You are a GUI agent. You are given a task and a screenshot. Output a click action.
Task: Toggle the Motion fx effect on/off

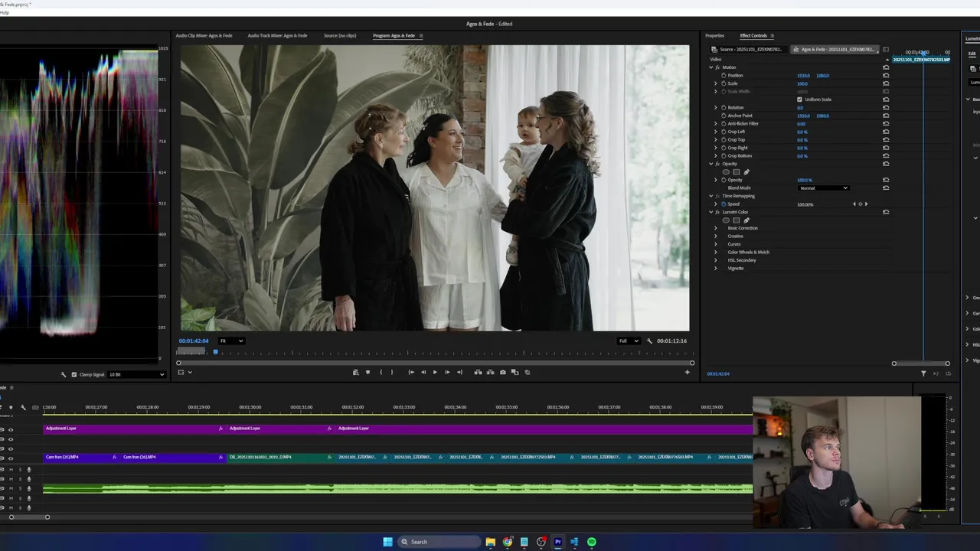(717, 67)
